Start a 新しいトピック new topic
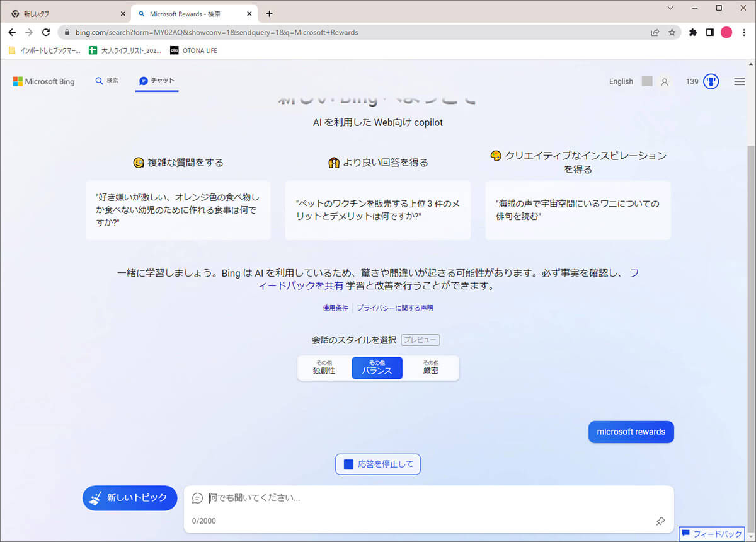 pyautogui.click(x=130, y=498)
